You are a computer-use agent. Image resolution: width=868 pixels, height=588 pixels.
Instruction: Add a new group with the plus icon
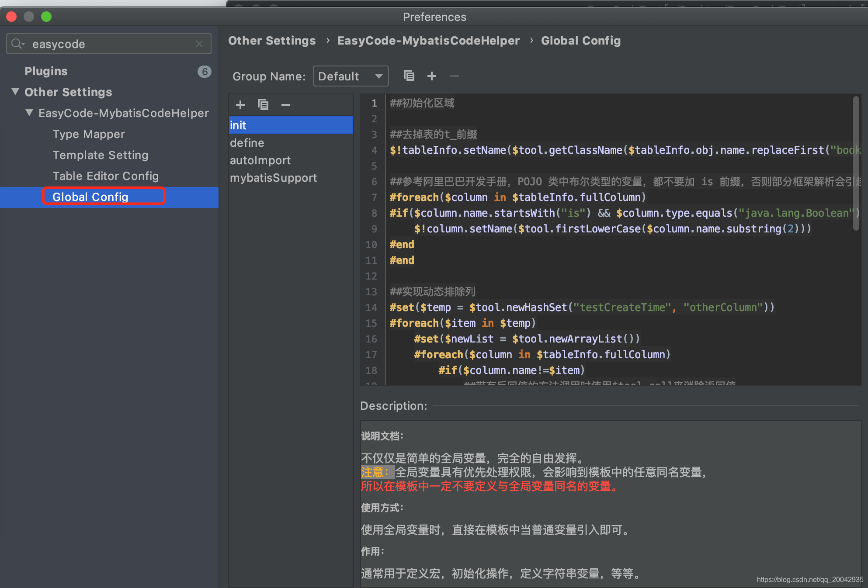point(432,76)
